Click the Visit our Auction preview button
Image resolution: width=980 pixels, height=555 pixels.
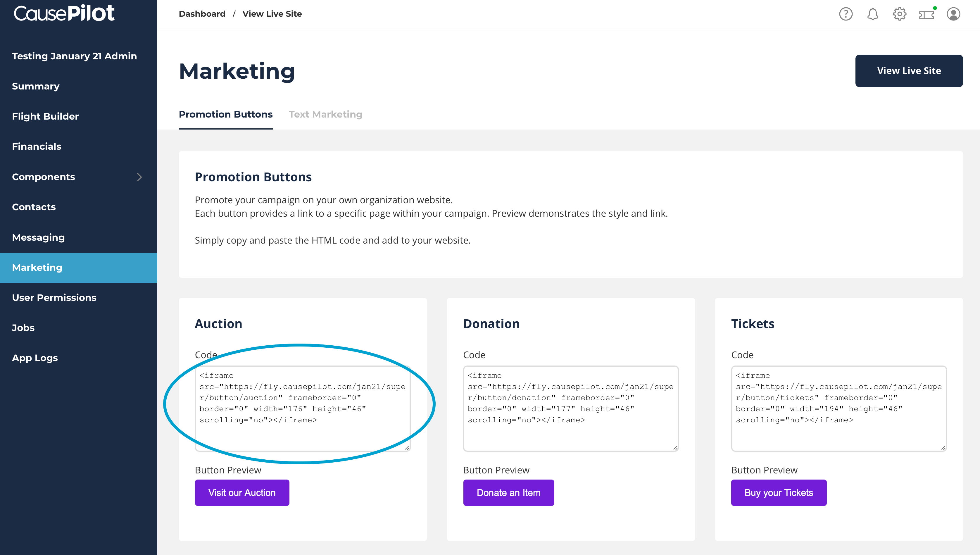tap(242, 492)
